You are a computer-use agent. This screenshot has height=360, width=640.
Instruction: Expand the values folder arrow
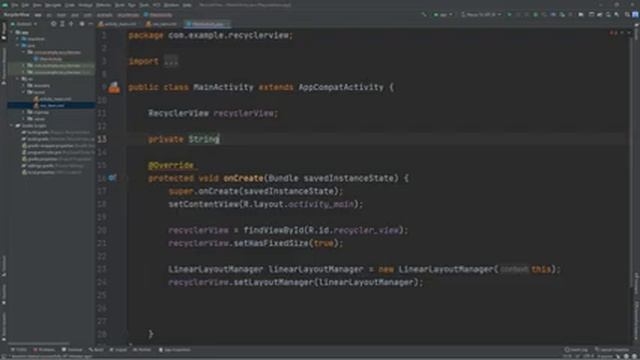pos(24,119)
